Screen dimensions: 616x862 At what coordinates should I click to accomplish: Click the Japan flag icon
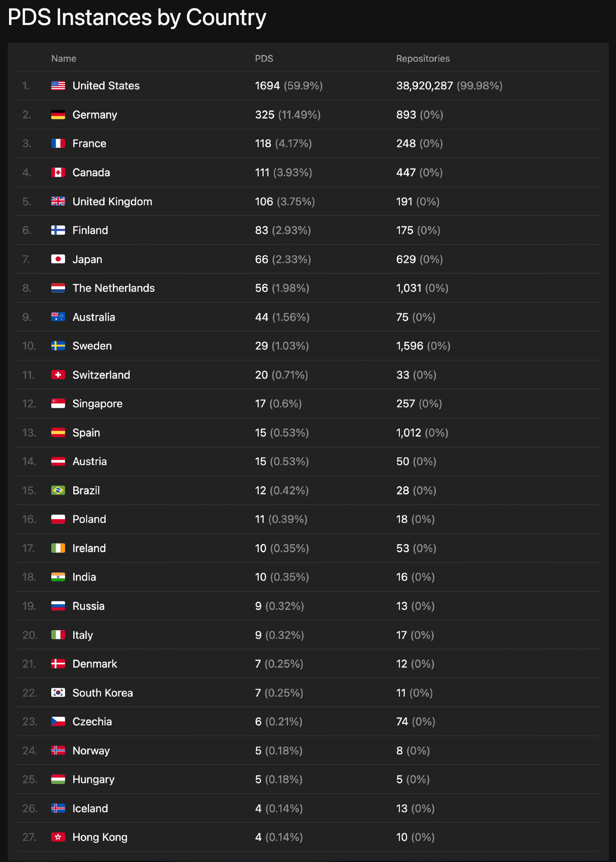[x=58, y=259]
